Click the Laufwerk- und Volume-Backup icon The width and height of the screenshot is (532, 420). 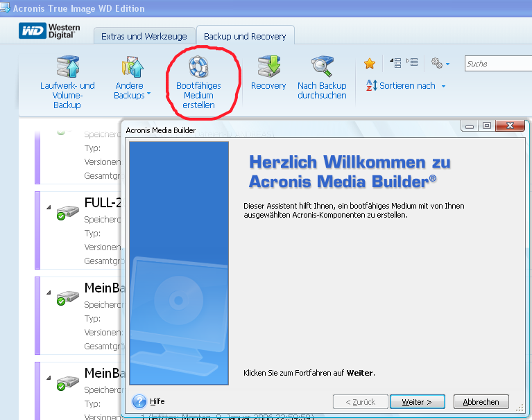tap(68, 67)
